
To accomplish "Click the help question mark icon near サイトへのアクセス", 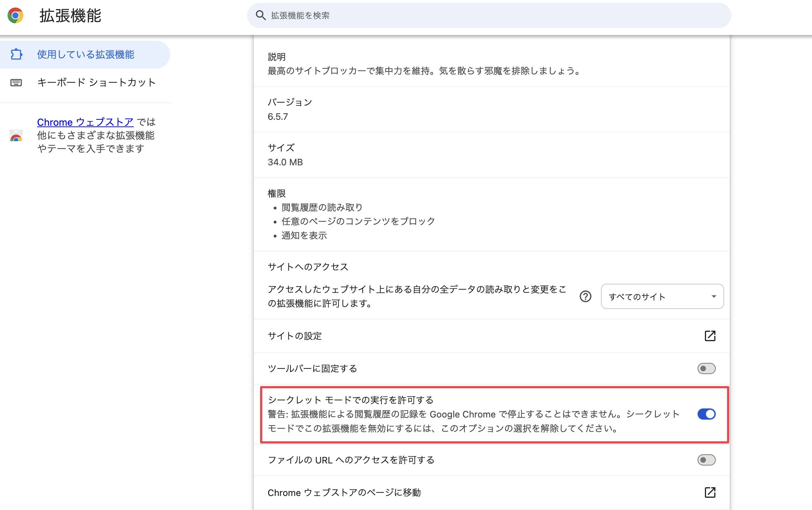I will [585, 297].
